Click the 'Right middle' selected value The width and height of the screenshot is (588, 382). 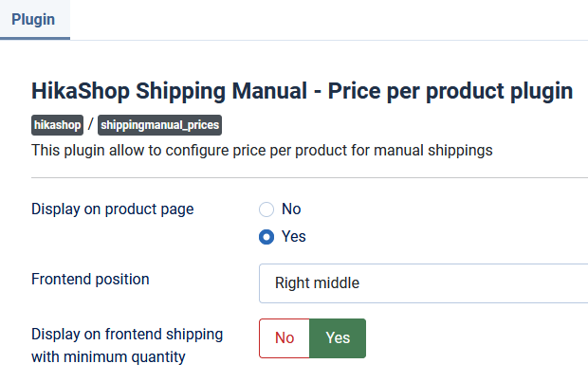tap(317, 282)
